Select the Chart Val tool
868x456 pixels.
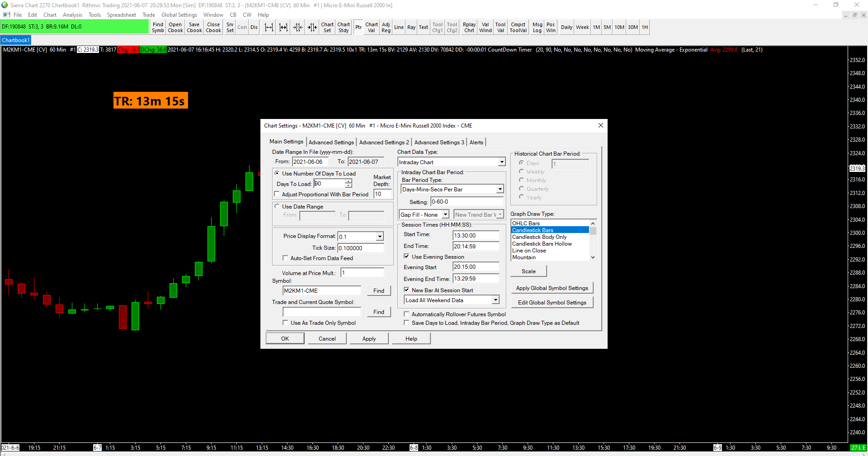(372, 27)
